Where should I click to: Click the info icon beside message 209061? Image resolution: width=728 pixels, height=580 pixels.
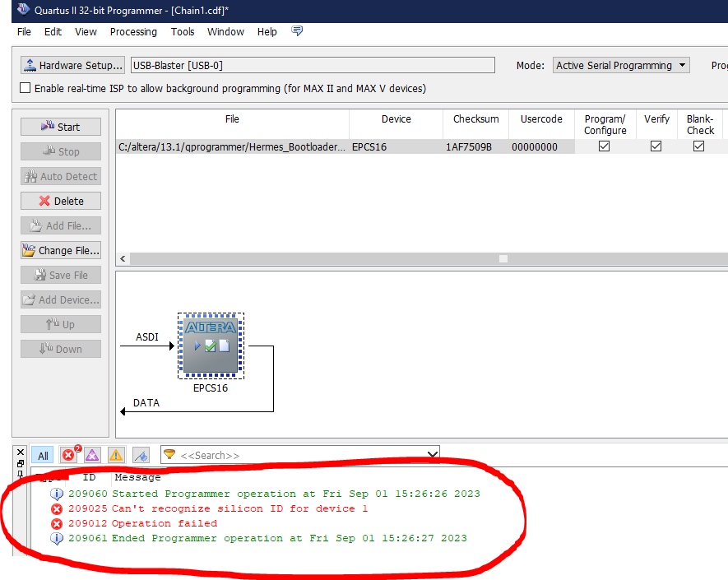point(57,539)
